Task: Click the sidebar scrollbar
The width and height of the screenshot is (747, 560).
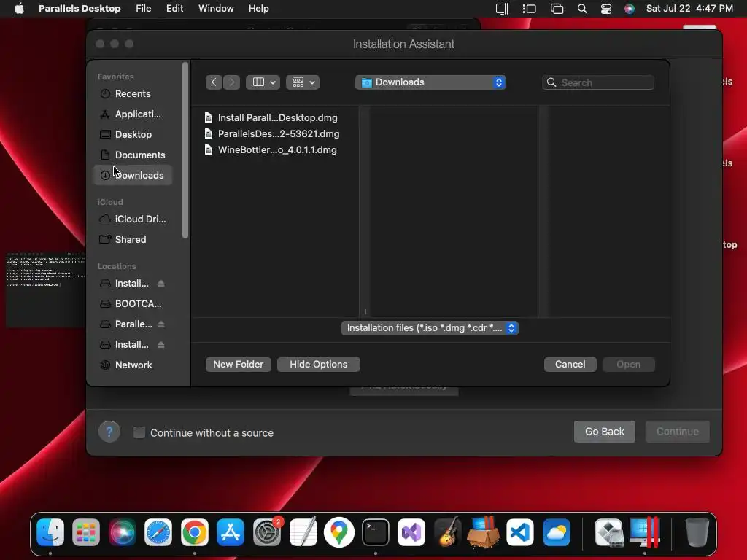Action: tap(185, 150)
